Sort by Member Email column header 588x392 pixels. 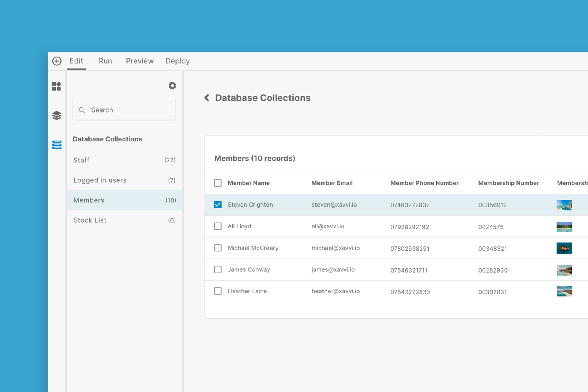point(332,183)
